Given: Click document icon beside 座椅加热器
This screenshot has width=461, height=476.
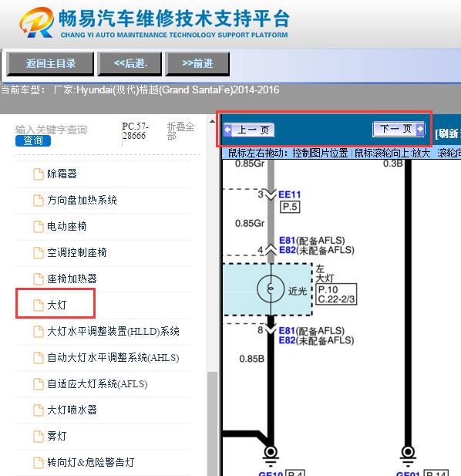Looking at the screenshot, I should [x=39, y=279].
